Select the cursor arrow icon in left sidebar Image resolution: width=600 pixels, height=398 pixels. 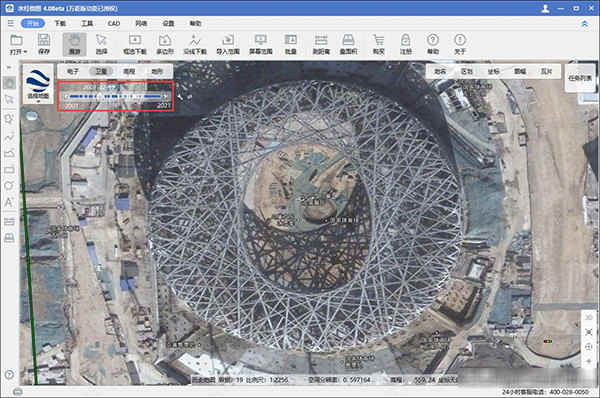pos(9,100)
